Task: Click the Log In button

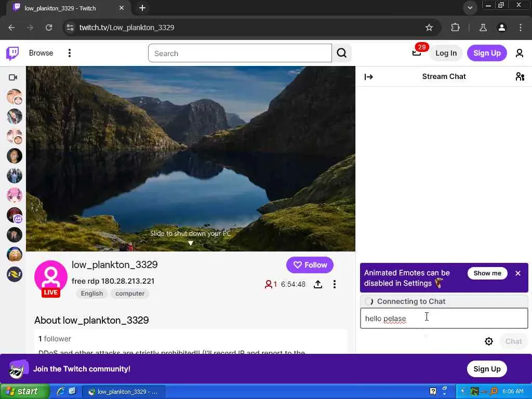Action: click(x=446, y=53)
